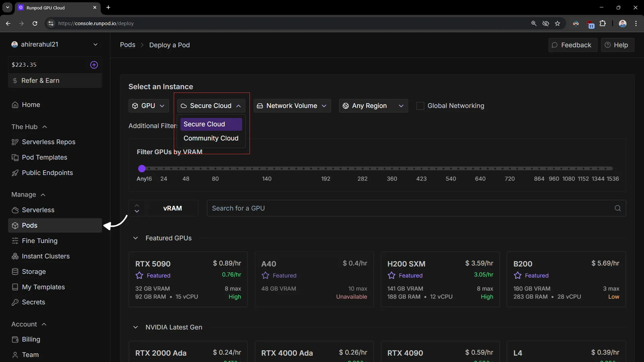Collapse the NVIDIA Latest Gen section
Image resolution: width=644 pixels, height=362 pixels.
coord(136,327)
